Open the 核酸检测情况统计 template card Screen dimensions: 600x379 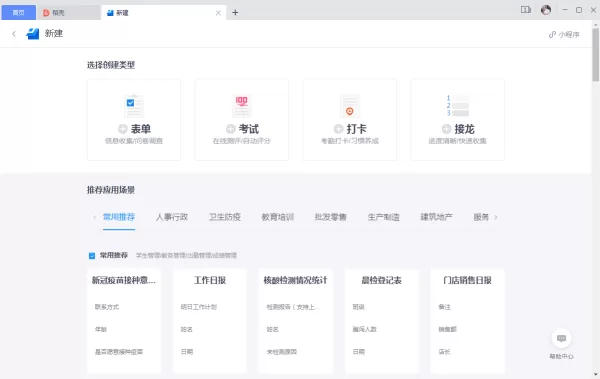pos(295,321)
